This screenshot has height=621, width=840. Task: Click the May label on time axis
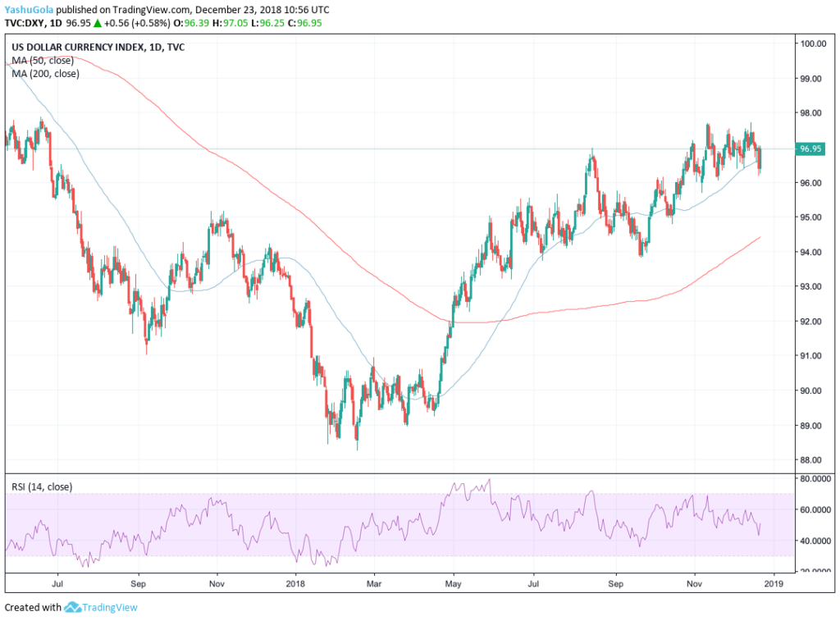[454, 586]
